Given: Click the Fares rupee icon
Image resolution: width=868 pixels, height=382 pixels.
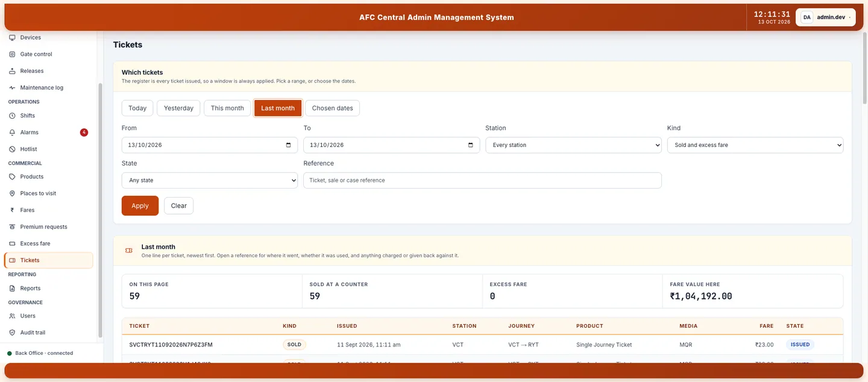Looking at the screenshot, I should 12,210.
